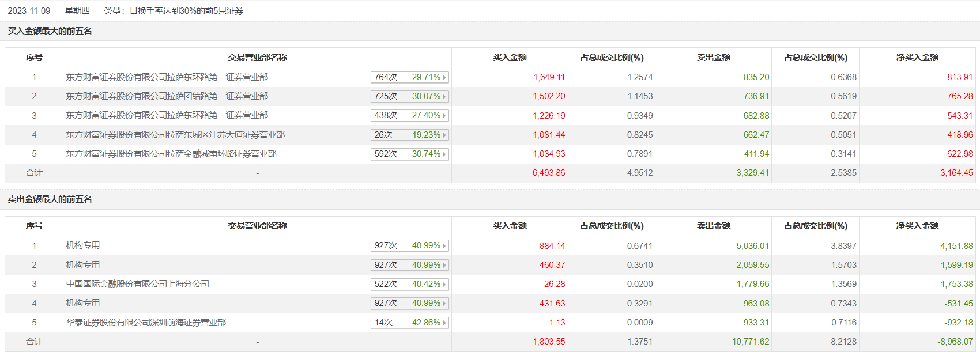Click arrow on the 522次 40.42% badge

click(x=444, y=284)
